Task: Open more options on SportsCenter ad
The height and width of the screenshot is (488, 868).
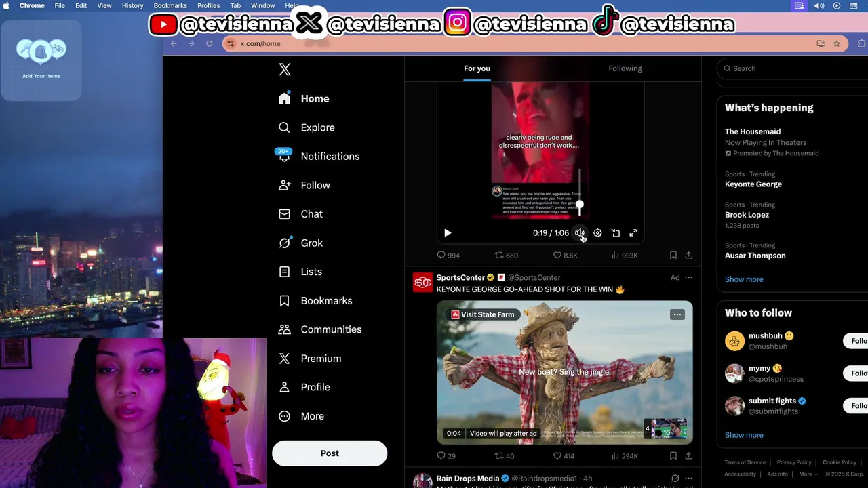Action: (689, 277)
